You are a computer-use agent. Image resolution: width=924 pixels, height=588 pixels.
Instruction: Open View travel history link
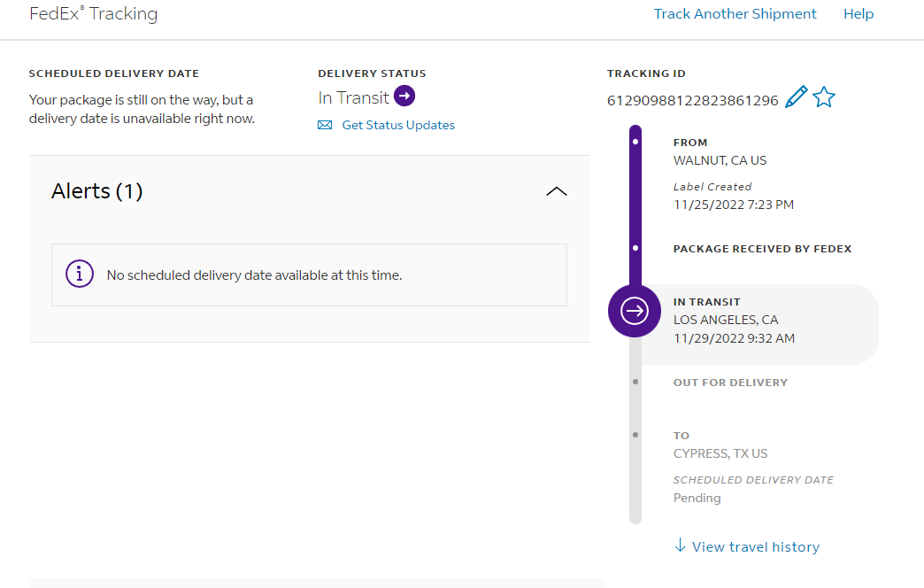(x=756, y=547)
